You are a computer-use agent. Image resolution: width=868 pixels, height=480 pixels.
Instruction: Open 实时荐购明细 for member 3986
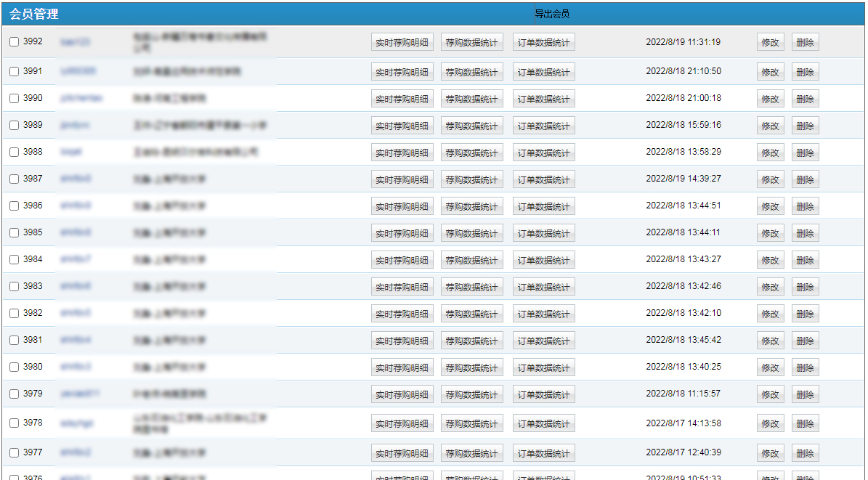(402, 207)
